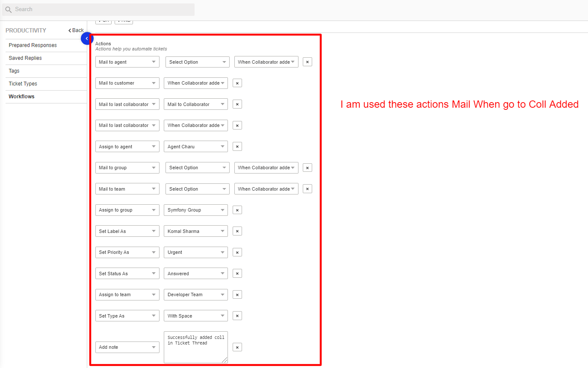Open the With Space type dropdown
588x368 pixels.
tap(196, 316)
